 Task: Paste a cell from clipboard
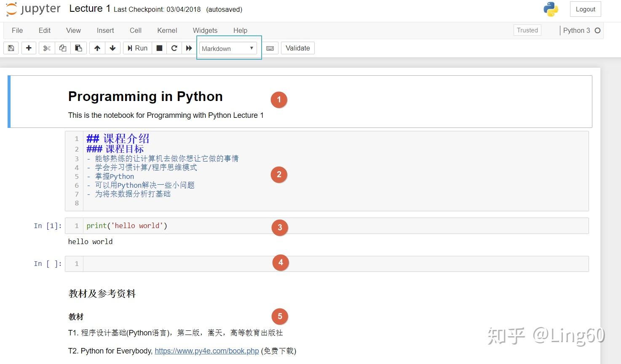coord(78,48)
